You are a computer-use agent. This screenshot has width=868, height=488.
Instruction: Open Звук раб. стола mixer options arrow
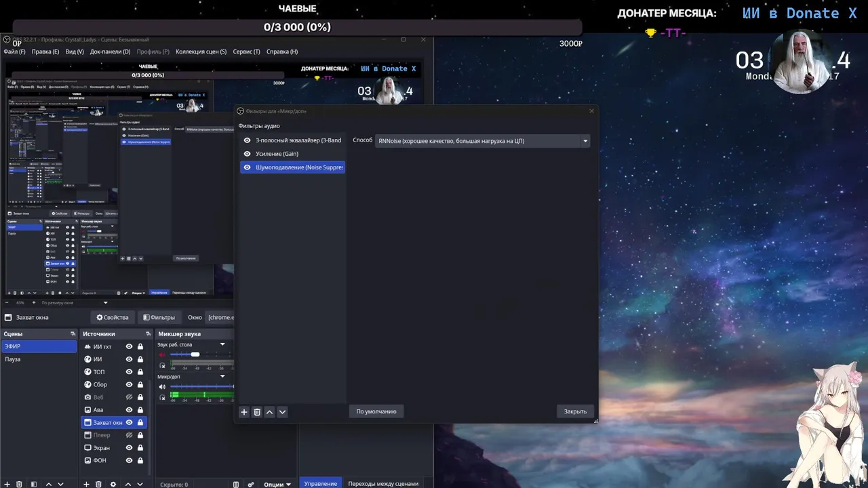pyautogui.click(x=222, y=345)
